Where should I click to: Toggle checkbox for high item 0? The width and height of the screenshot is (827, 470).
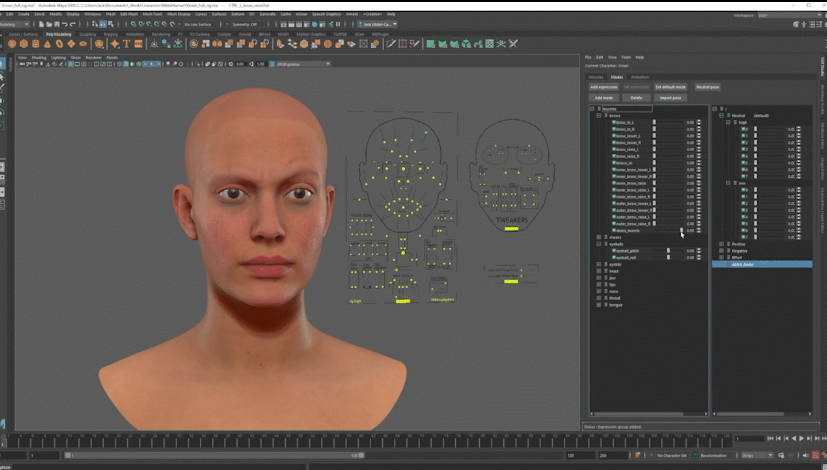click(x=743, y=129)
